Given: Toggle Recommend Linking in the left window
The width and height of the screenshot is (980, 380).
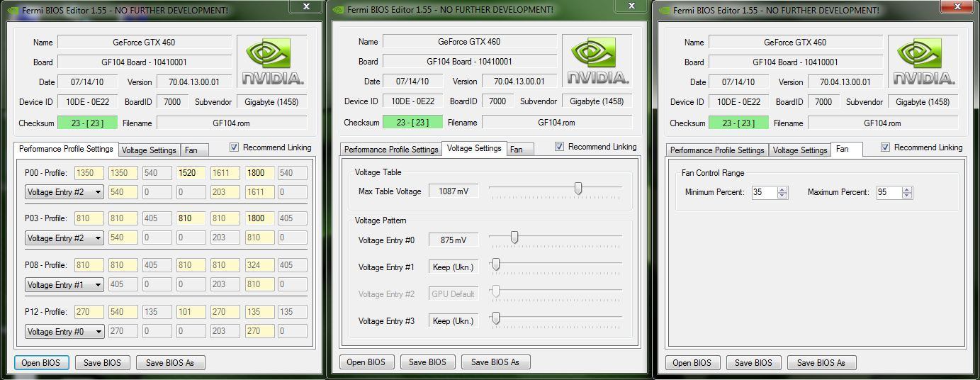Looking at the screenshot, I should [235, 147].
